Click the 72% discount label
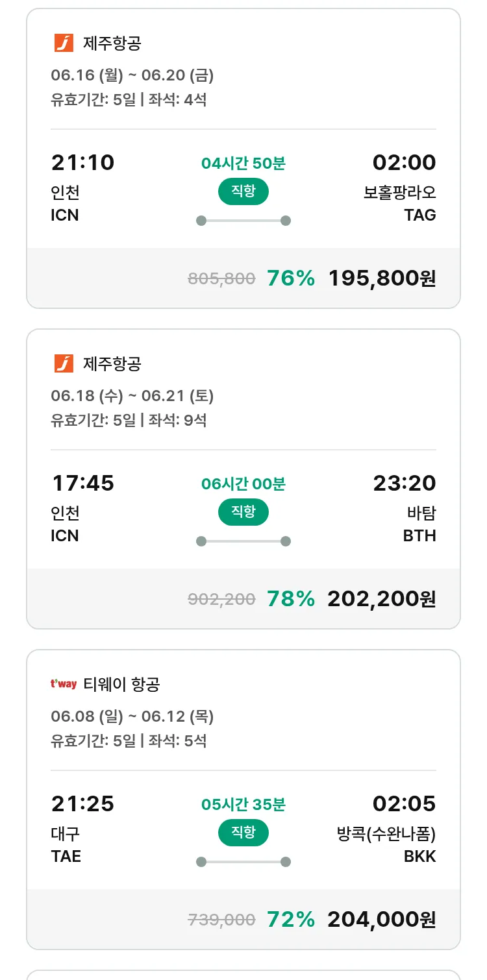 coord(291,920)
